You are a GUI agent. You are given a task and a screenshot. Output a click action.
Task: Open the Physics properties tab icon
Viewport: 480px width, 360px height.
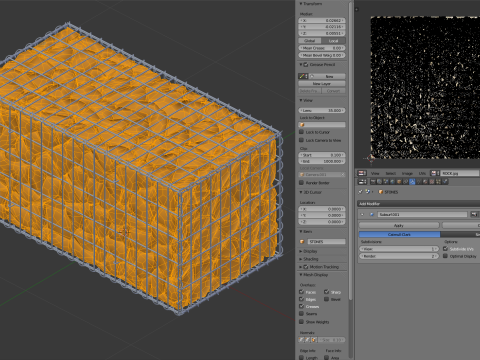click(445, 182)
